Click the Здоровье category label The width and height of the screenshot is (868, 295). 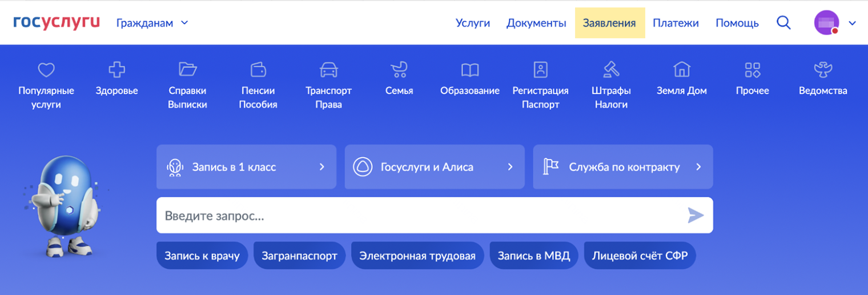pos(117,90)
